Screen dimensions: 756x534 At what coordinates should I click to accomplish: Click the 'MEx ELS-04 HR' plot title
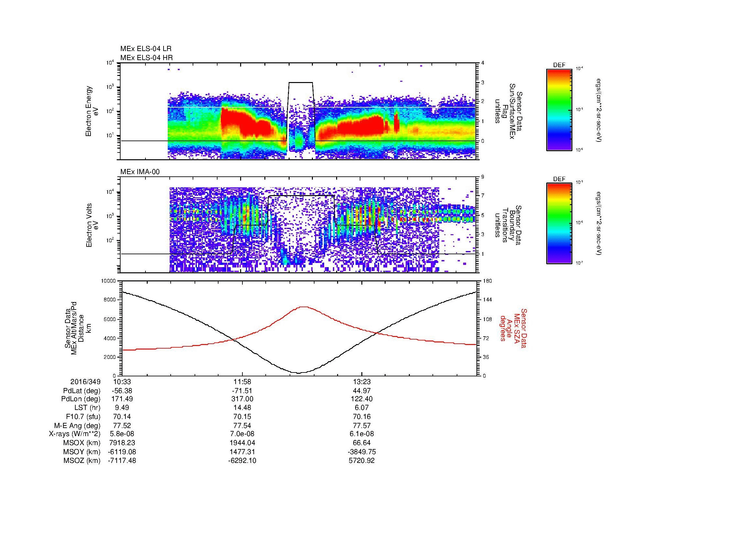(146, 58)
